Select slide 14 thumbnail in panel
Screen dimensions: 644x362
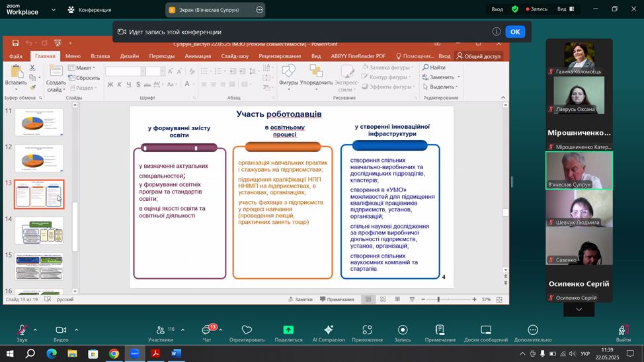click(x=40, y=230)
